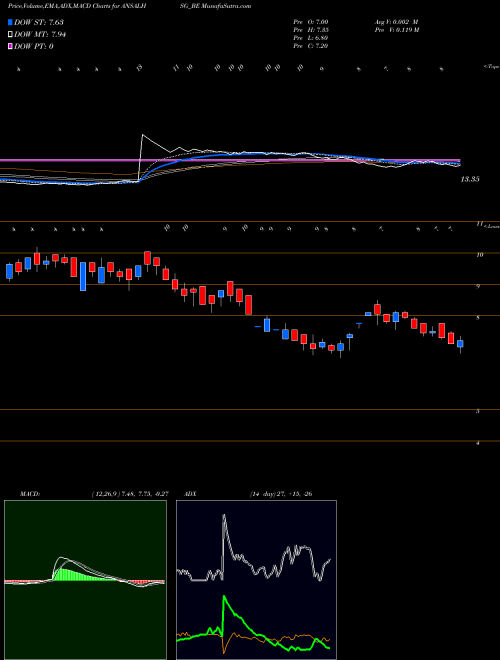Image resolution: width=500 pixels, height=660 pixels.
Task: Click the MACD values '(12,26,9) 7.48, 7.75, -0.27'
Action: point(130,494)
